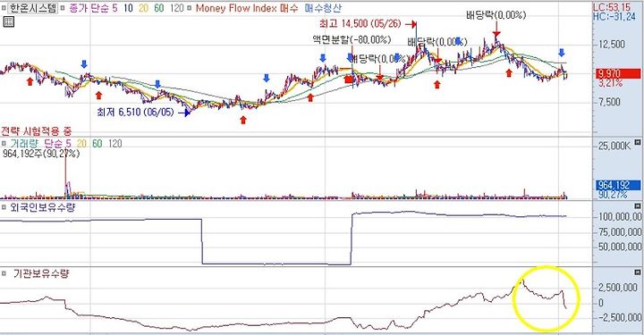Toggle the square marker before 기관보유수량
644x335 pixels.
[x=4, y=273]
